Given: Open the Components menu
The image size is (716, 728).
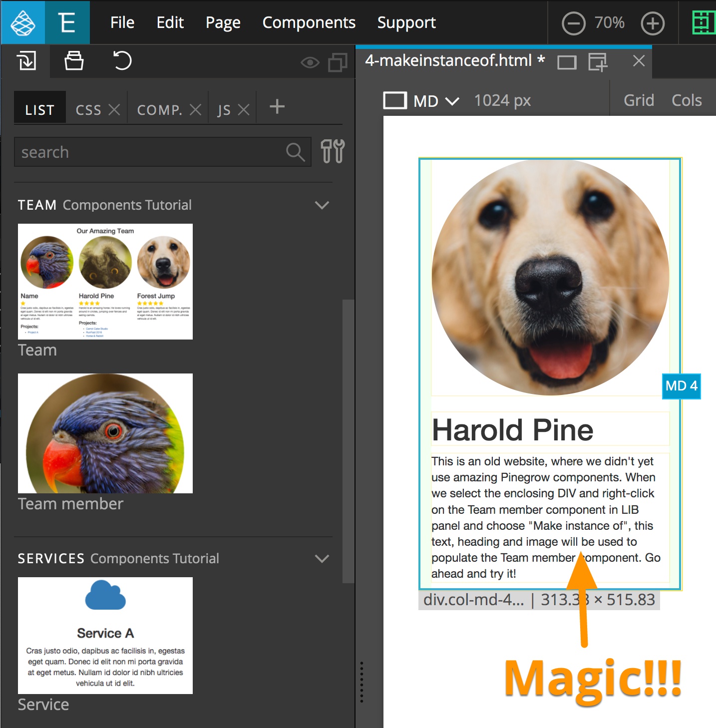Looking at the screenshot, I should point(309,22).
